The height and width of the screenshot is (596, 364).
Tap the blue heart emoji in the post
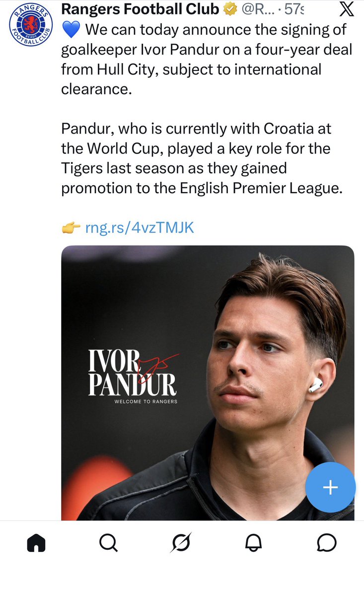(x=71, y=29)
